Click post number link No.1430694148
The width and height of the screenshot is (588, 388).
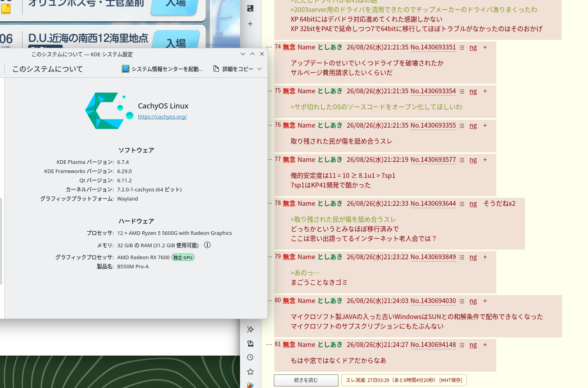tap(433, 345)
